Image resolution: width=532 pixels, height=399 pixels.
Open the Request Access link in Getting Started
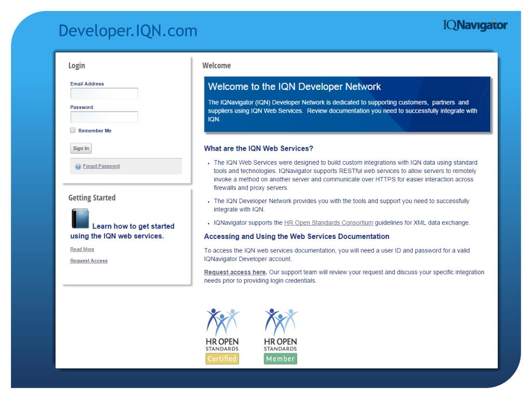(89, 261)
